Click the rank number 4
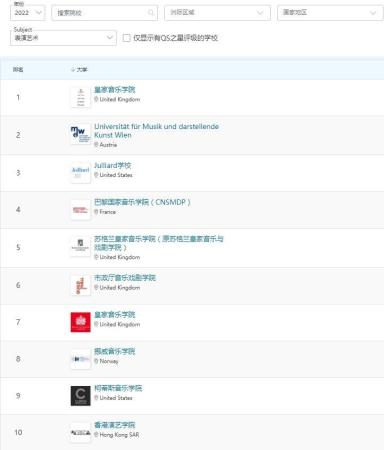 point(18,209)
